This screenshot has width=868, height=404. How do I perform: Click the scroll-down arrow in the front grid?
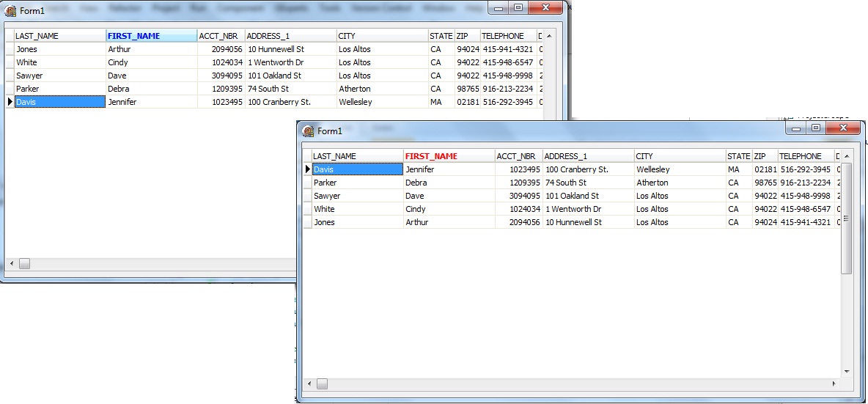(846, 371)
